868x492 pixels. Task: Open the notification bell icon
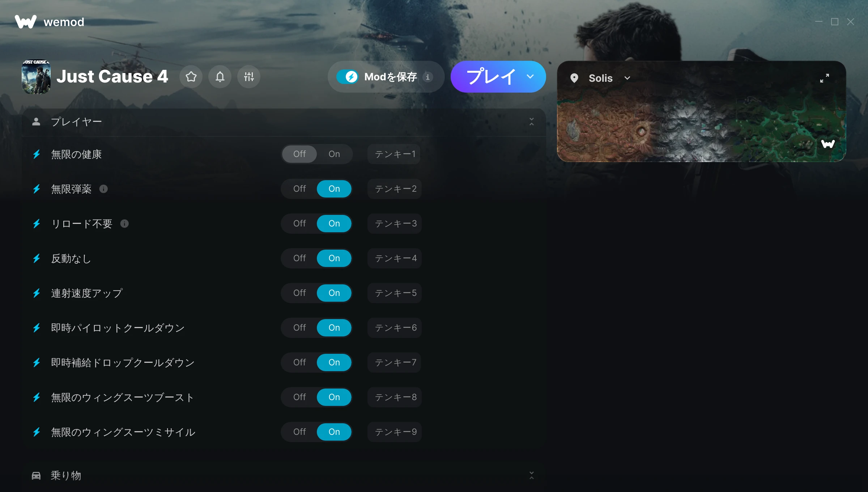220,77
